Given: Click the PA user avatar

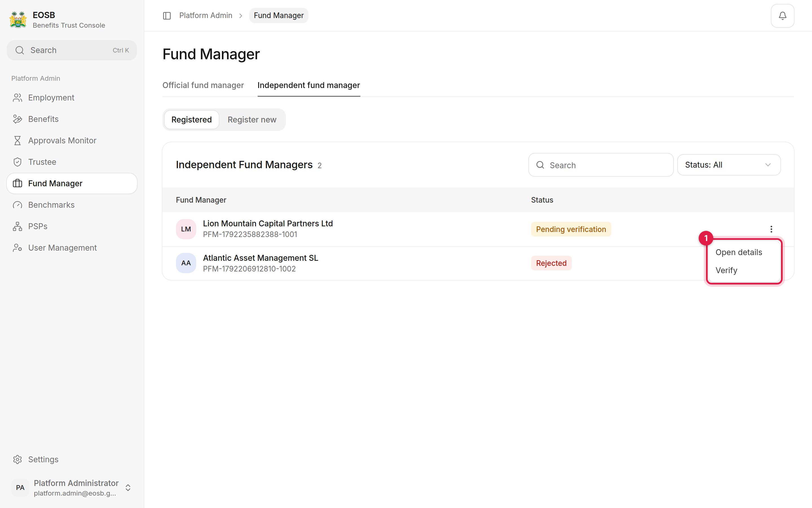Looking at the screenshot, I should (20, 487).
